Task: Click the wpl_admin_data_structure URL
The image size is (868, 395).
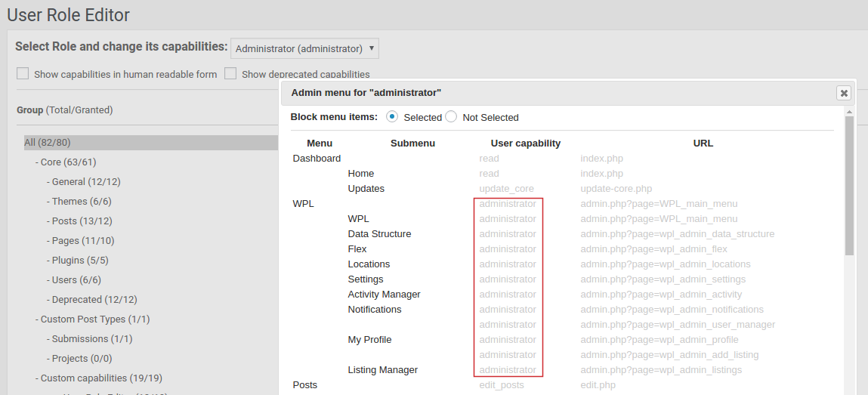Action: [677, 233]
